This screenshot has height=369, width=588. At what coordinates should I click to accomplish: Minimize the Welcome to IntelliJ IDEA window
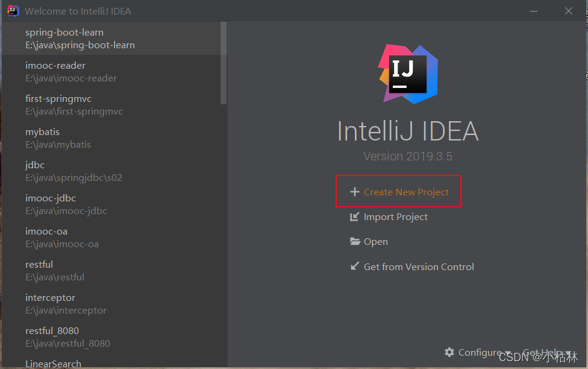pyautogui.click(x=534, y=11)
